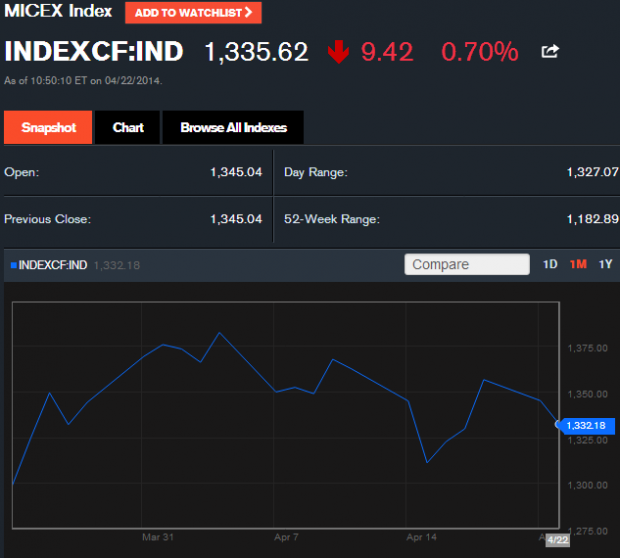Click the share icon beside the percentage change
The width and height of the screenshot is (620, 558).
(x=551, y=51)
